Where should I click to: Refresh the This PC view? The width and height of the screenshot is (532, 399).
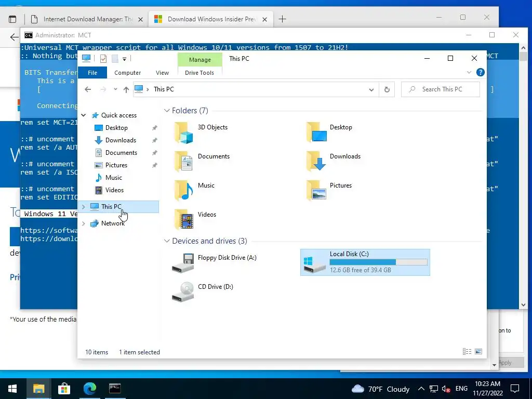tap(387, 89)
